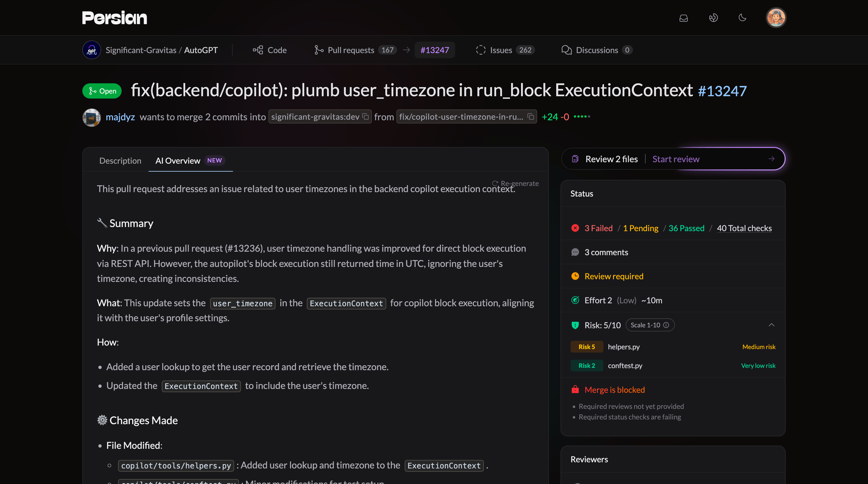Click the green Open status badge
The height and width of the screenshot is (484, 868).
[102, 91]
